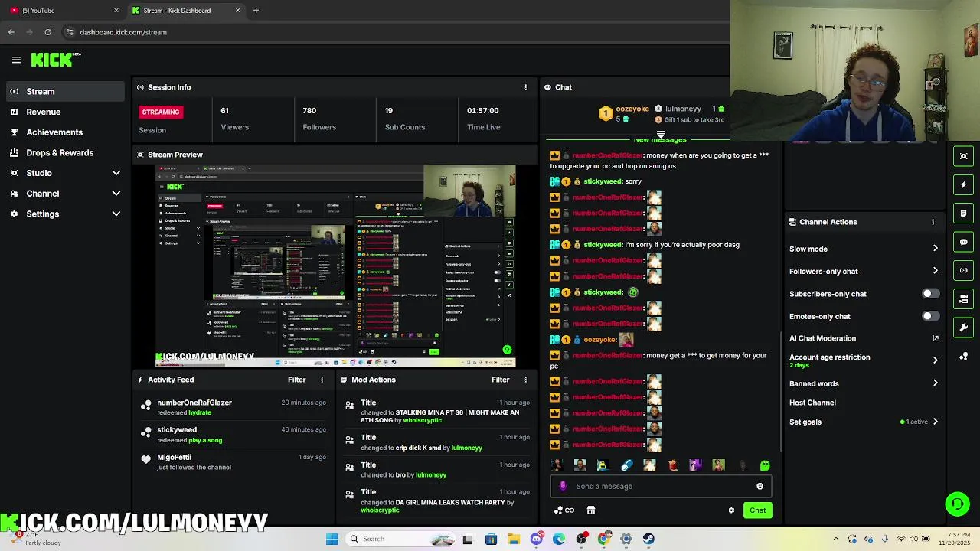
Task: Expand Followers-only chat options
Action: point(935,271)
